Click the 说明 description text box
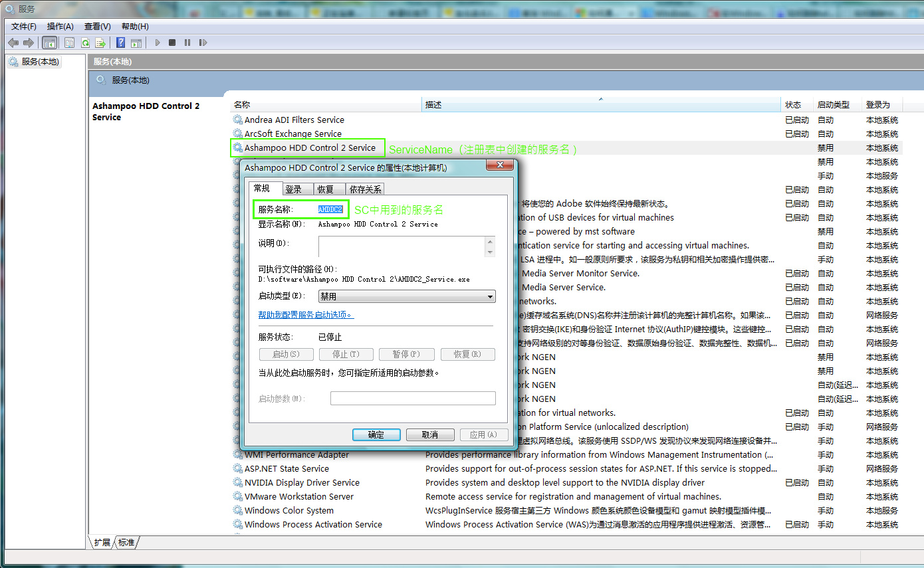The image size is (924, 568). [x=402, y=246]
